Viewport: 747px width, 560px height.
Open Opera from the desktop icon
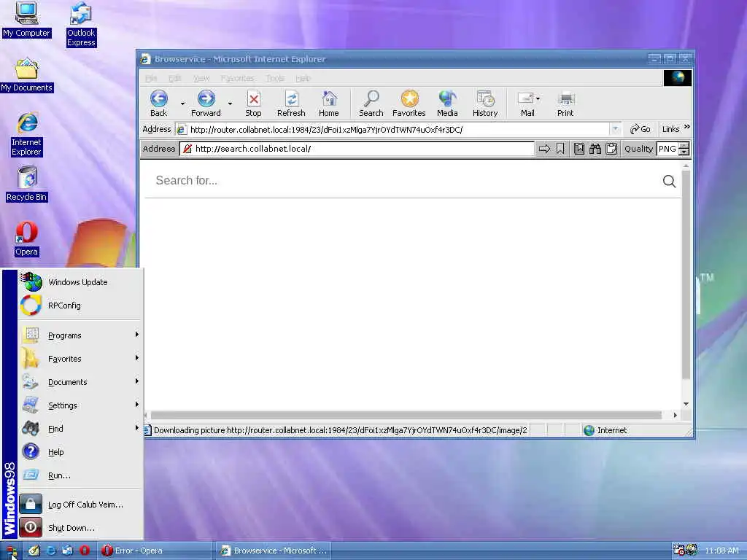tap(26, 238)
